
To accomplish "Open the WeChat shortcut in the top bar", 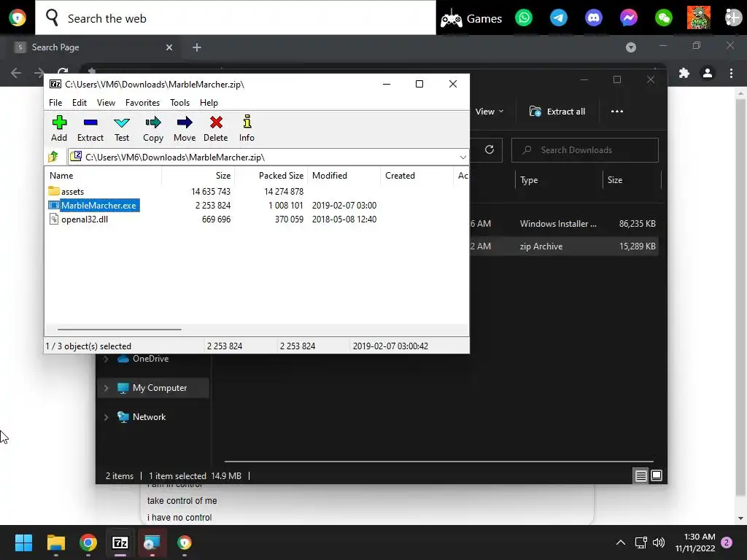I will pos(664,18).
